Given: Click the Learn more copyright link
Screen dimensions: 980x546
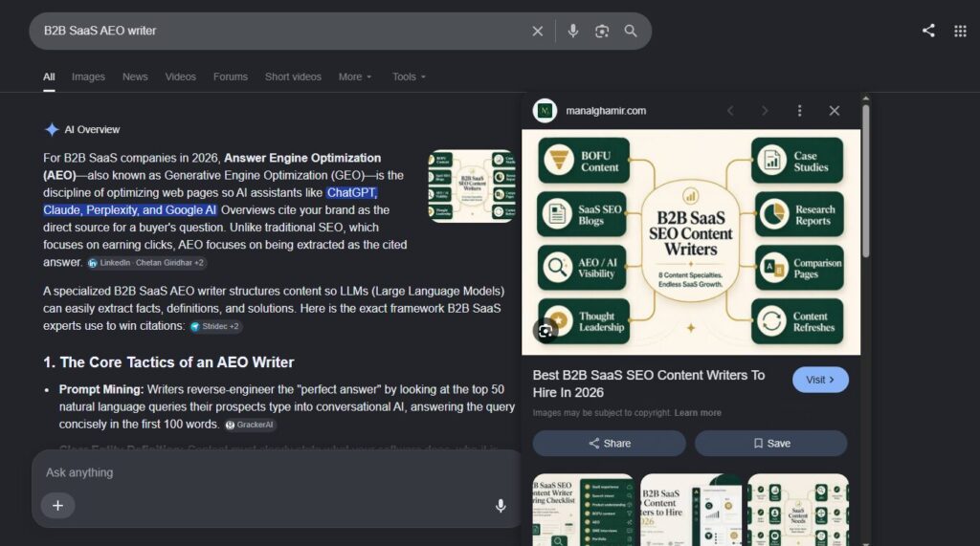Looking at the screenshot, I should tap(698, 413).
